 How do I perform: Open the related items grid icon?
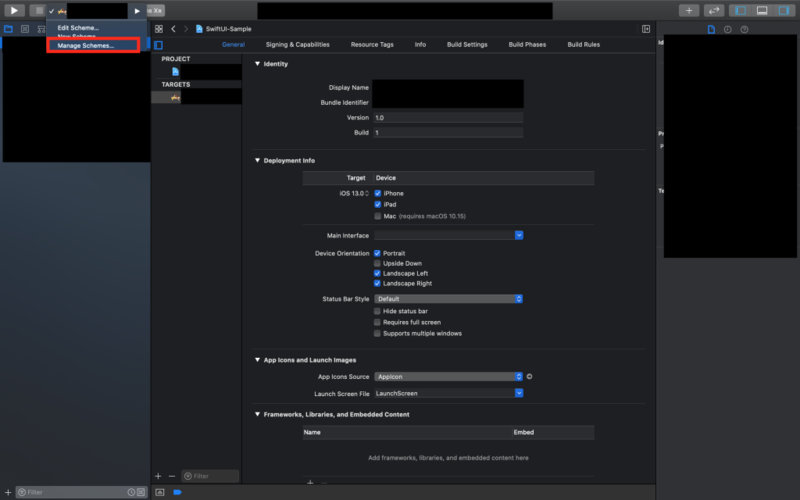159,29
